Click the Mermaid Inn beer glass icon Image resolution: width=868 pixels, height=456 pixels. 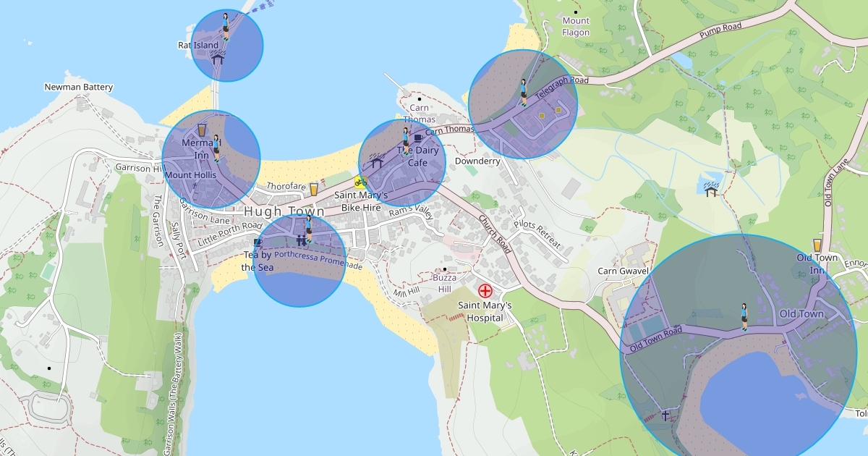pyautogui.click(x=202, y=129)
